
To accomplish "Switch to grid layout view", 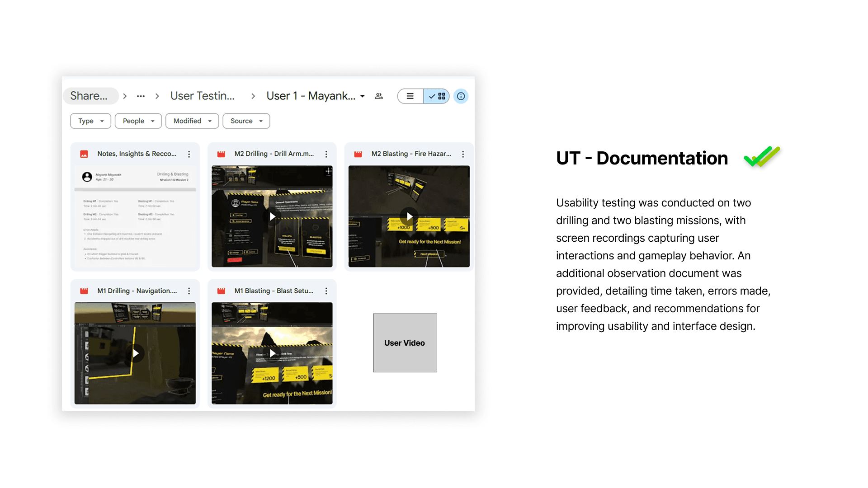I will [437, 96].
